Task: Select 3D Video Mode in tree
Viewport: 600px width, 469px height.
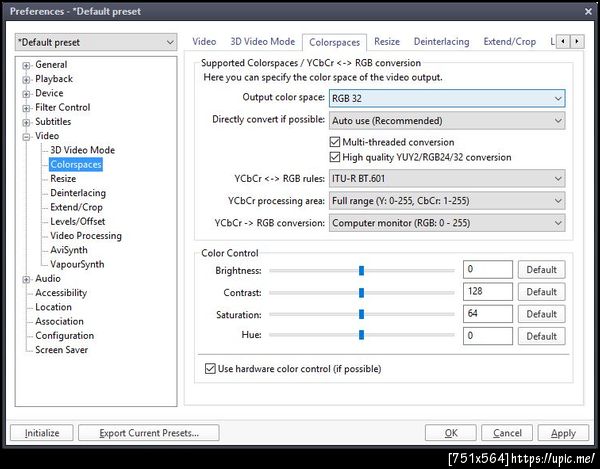Action: (82, 150)
